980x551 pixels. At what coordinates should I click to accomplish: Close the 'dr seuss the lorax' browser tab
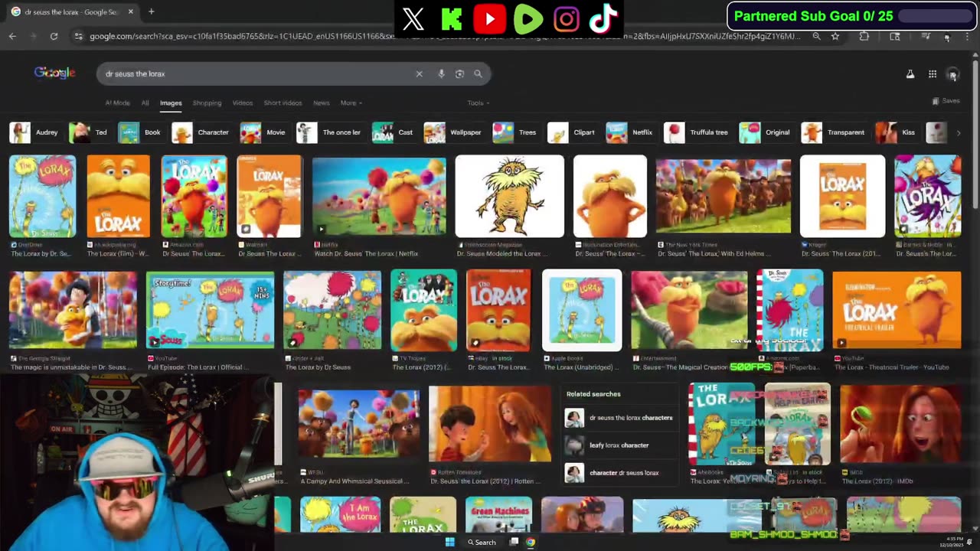click(x=131, y=11)
